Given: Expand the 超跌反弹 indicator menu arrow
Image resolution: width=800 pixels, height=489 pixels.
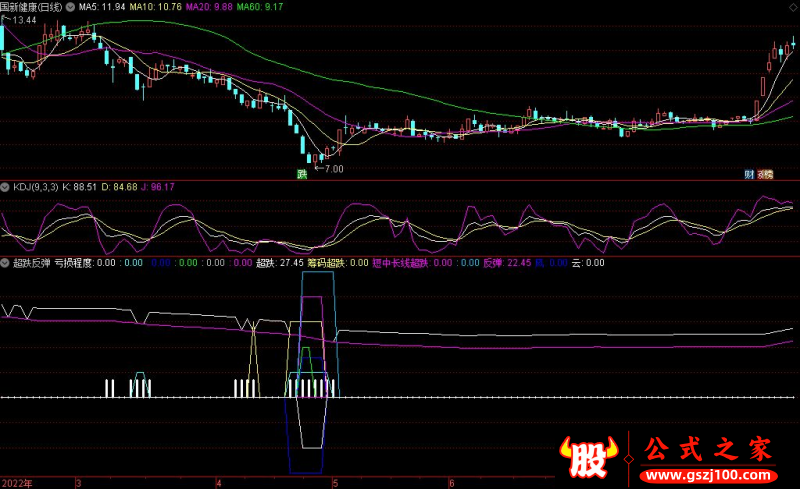Looking at the screenshot, I should pyautogui.click(x=5, y=263).
